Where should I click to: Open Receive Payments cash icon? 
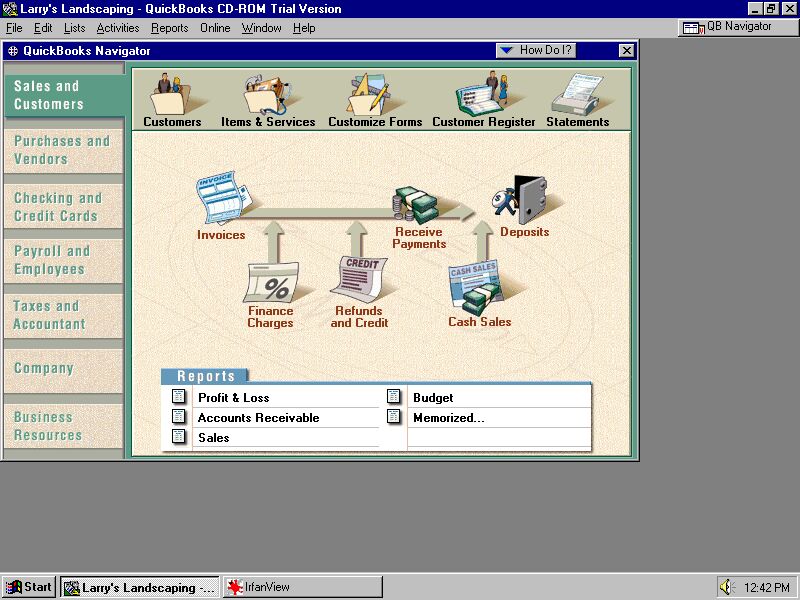416,205
